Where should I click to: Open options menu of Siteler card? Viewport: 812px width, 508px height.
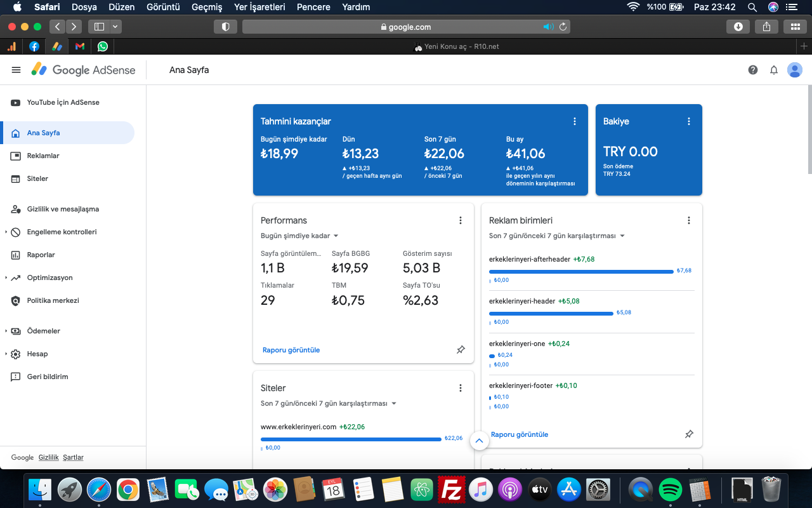(x=461, y=388)
